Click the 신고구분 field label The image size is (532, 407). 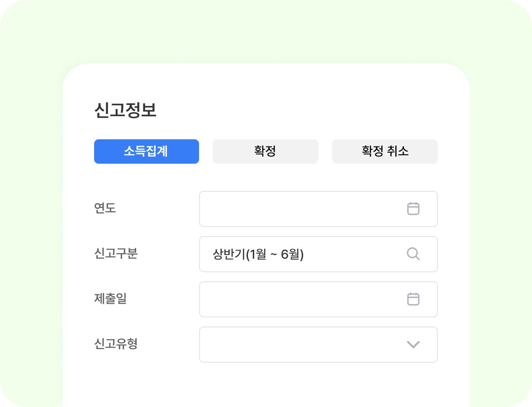click(x=116, y=254)
